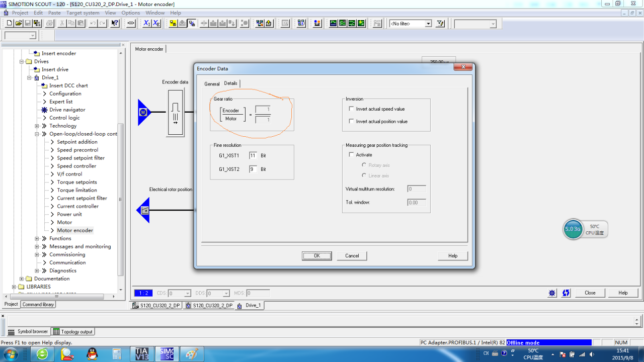Image resolution: width=644 pixels, height=362 pixels.
Task: Expand the LIBRARIES tree node
Action: [14, 287]
